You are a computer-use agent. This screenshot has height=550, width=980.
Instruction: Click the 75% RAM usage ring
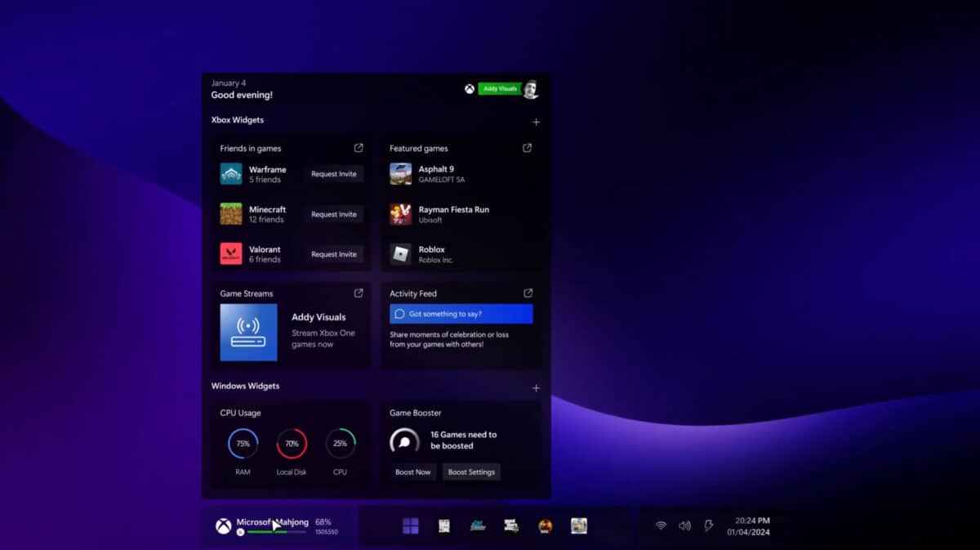point(242,445)
